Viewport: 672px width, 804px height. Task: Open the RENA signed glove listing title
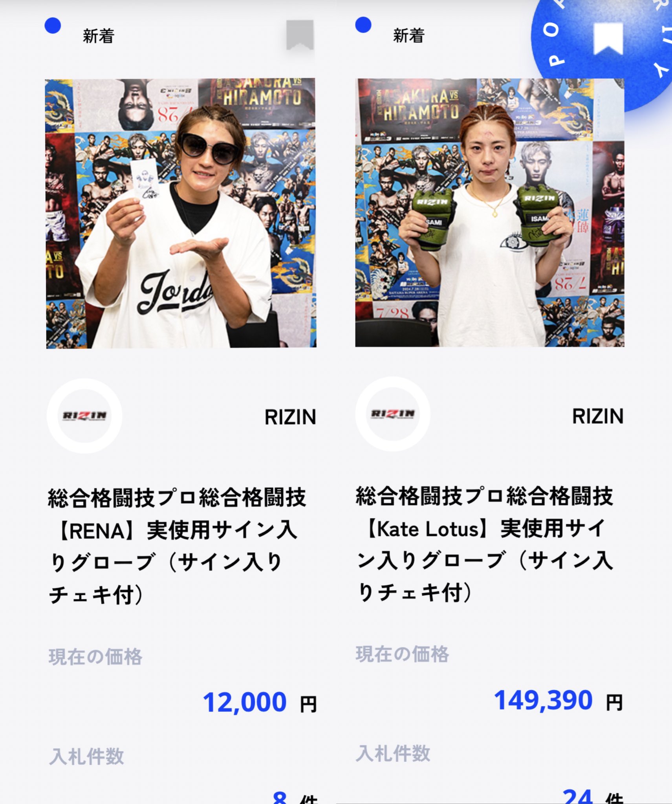point(177,546)
